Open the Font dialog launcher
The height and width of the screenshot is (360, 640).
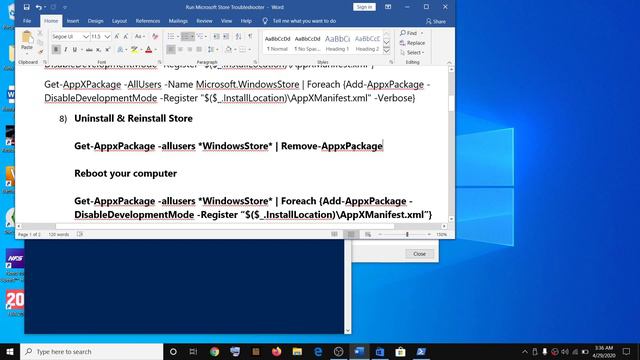tap(160, 62)
